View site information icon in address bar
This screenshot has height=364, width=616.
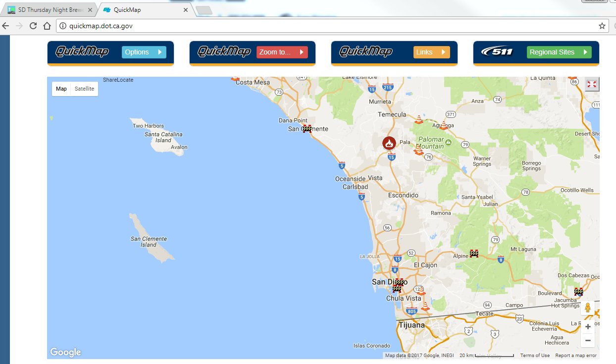pyautogui.click(x=62, y=26)
